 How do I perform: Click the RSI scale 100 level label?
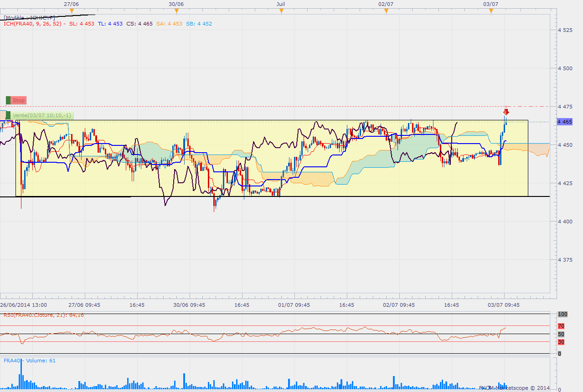coord(562,315)
